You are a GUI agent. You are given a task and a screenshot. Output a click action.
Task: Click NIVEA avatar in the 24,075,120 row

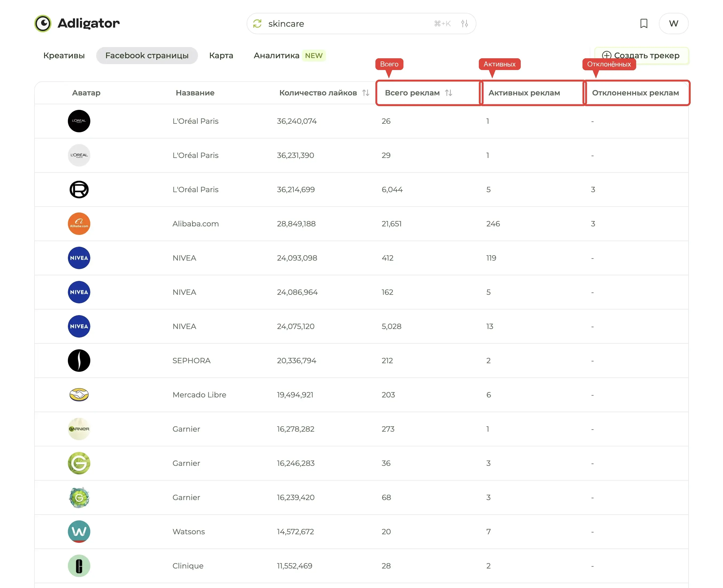(x=79, y=326)
